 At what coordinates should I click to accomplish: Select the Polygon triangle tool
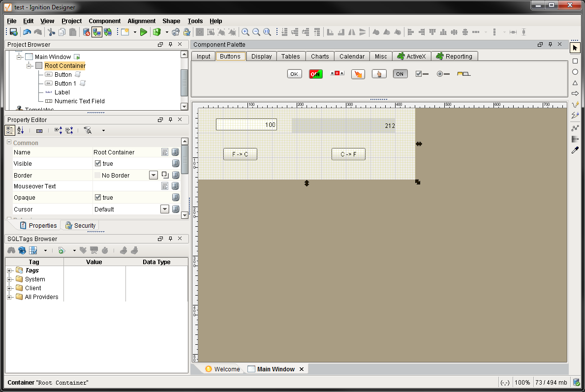point(575,83)
